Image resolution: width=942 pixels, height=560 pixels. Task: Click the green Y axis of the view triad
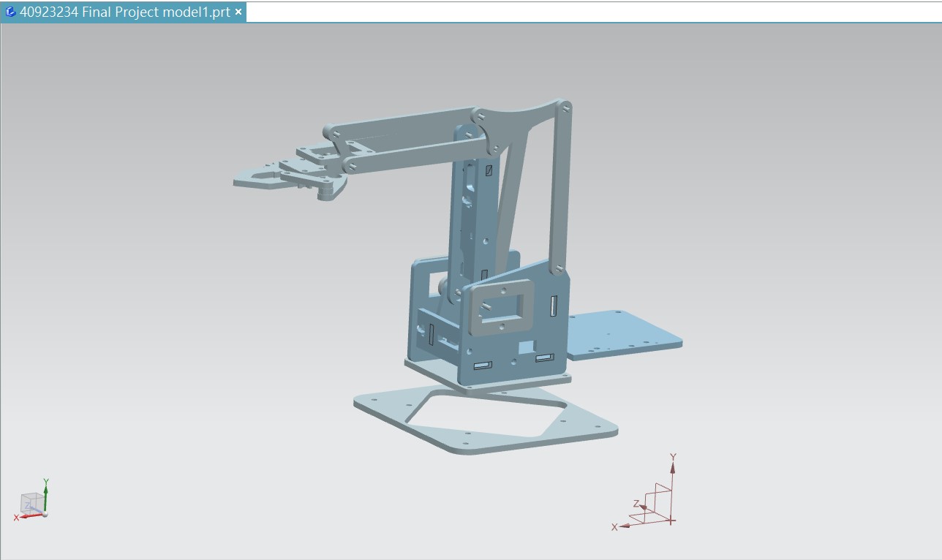[x=45, y=495]
